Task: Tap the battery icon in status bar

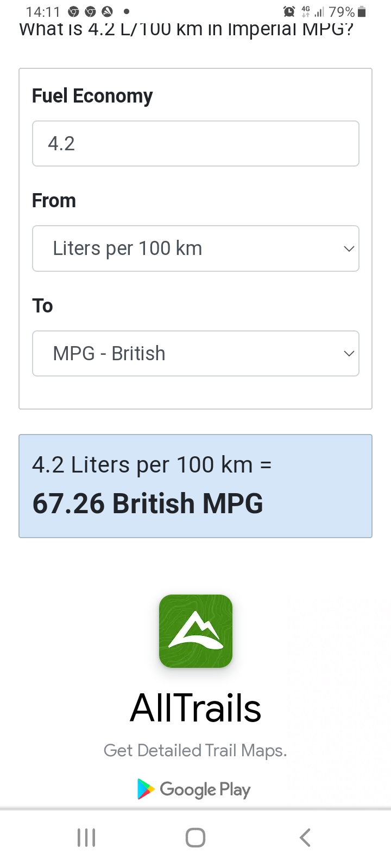Action: [x=362, y=11]
